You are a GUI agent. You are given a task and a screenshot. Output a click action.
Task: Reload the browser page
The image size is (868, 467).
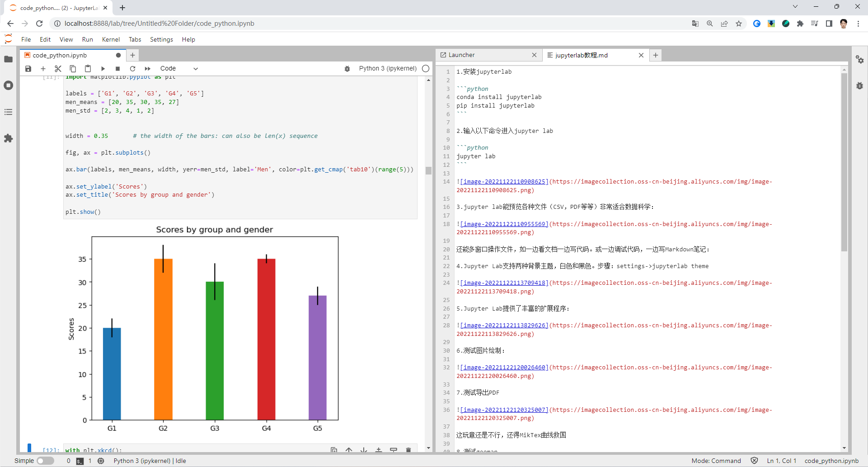point(39,24)
